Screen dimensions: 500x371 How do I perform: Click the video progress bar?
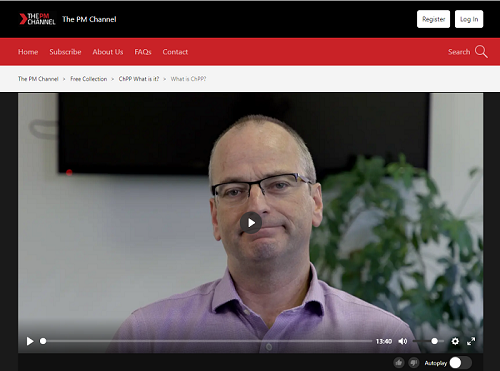pos(206,341)
